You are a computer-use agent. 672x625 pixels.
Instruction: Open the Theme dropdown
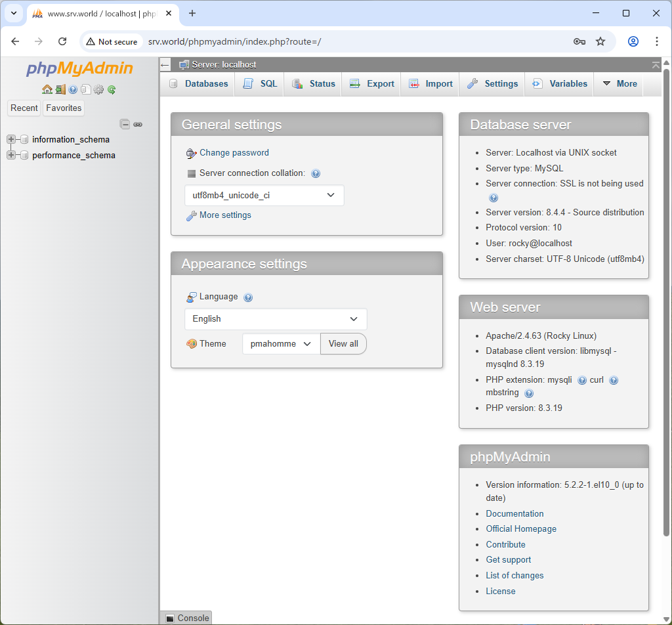pyautogui.click(x=281, y=343)
